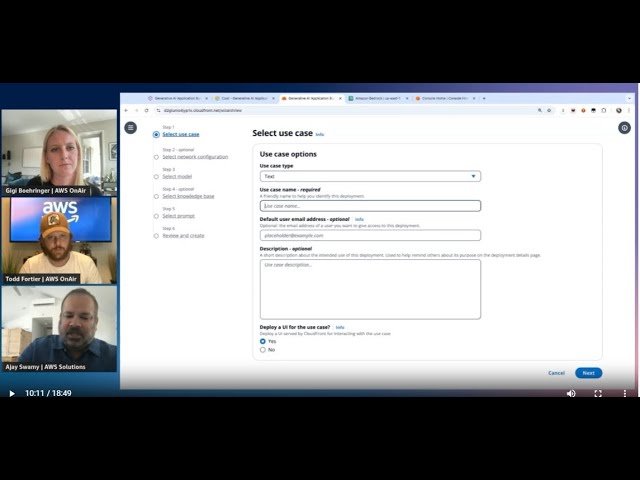Switch to the Amazon Bedrock tab
The image size is (640, 480).
pos(377,98)
